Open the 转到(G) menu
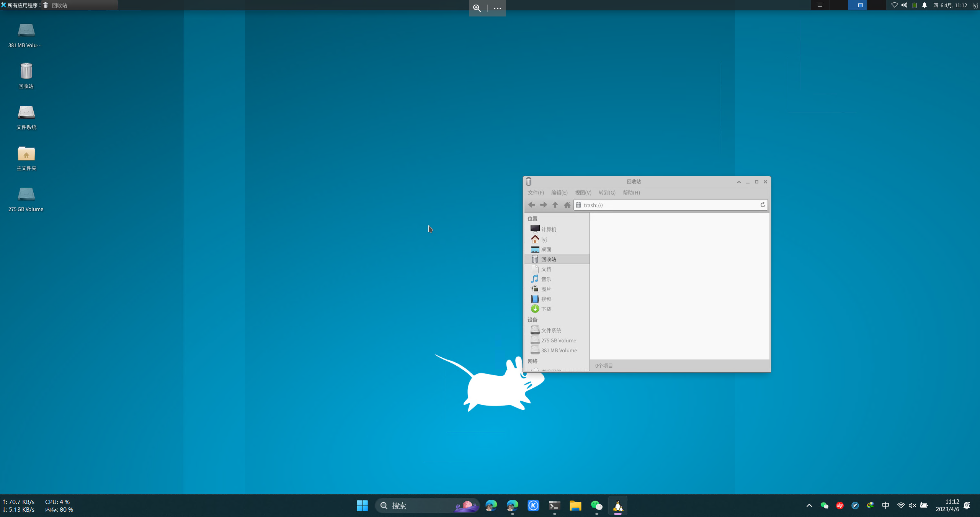The width and height of the screenshot is (980, 517). tap(607, 193)
